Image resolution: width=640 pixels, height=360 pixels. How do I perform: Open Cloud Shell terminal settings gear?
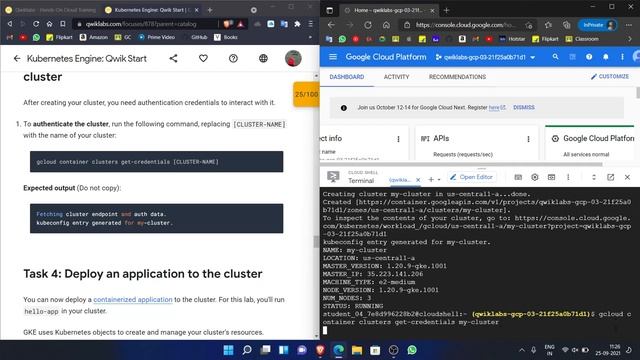coord(535,177)
